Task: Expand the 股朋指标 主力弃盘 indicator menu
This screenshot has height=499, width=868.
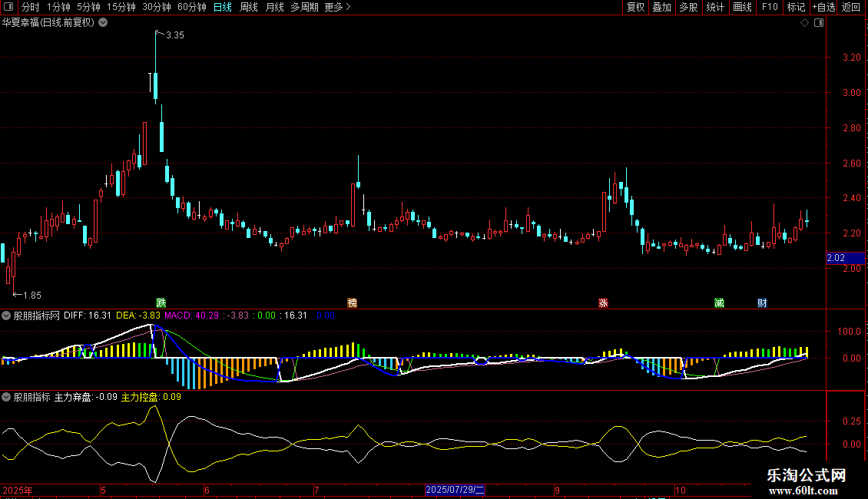Action: point(6,397)
